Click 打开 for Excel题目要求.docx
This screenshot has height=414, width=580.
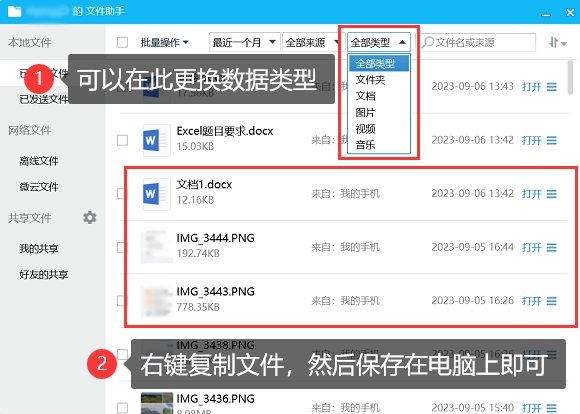tap(532, 141)
